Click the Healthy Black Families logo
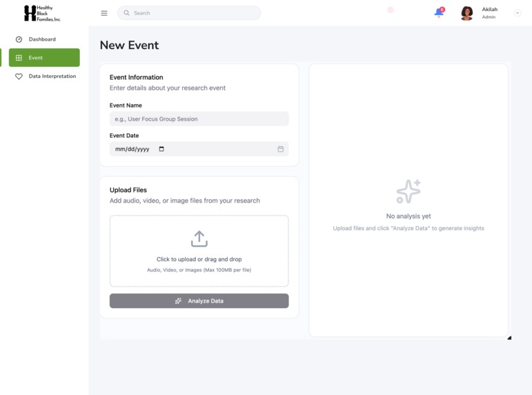This screenshot has width=532, height=395. pyautogui.click(x=42, y=14)
